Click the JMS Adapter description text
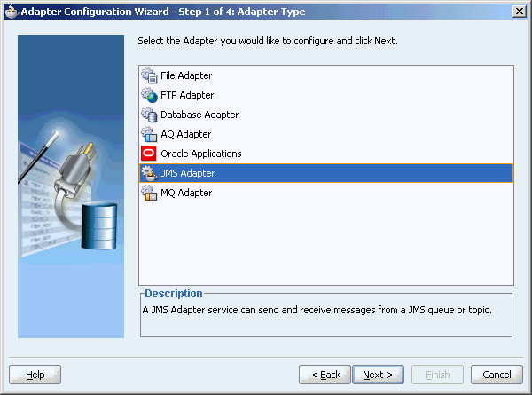The image size is (532, 395). (317, 310)
